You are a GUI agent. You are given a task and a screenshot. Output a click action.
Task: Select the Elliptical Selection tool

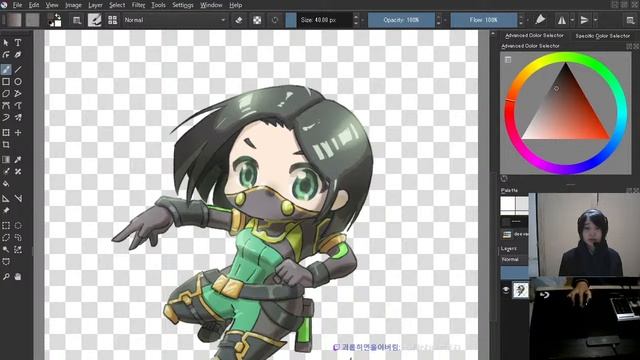click(x=18, y=225)
